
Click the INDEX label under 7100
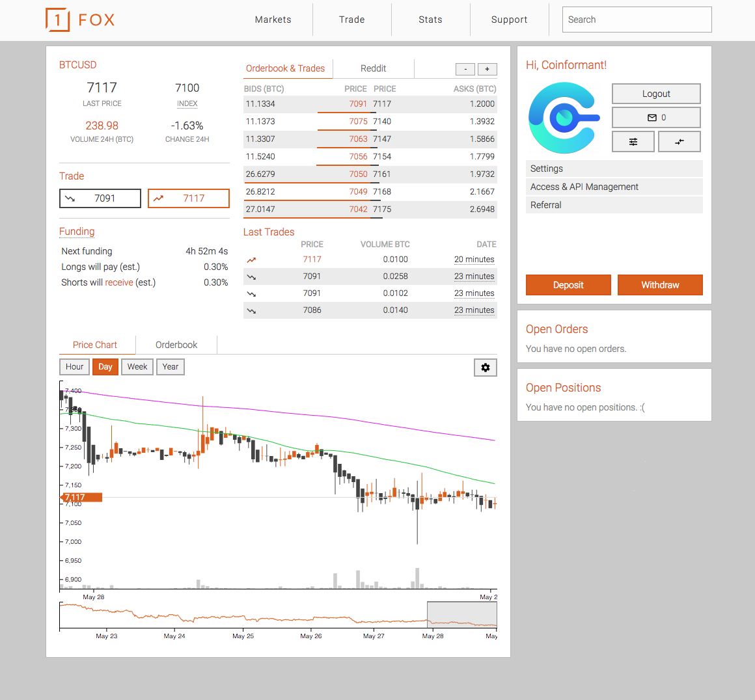click(x=187, y=103)
